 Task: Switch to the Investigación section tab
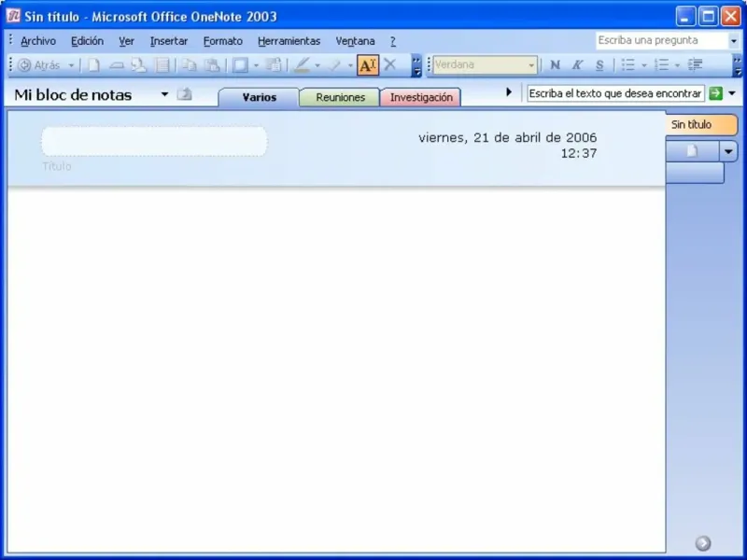[421, 97]
